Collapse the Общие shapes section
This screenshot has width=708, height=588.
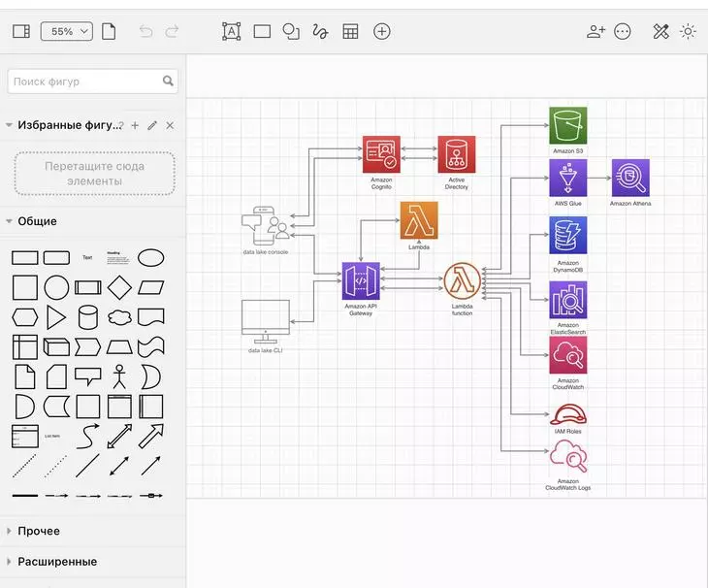[10, 221]
